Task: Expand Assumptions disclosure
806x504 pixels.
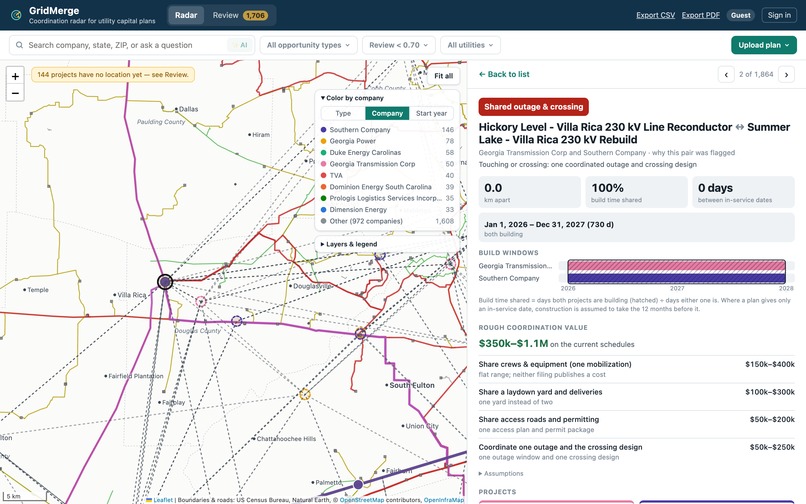Action: [501, 473]
